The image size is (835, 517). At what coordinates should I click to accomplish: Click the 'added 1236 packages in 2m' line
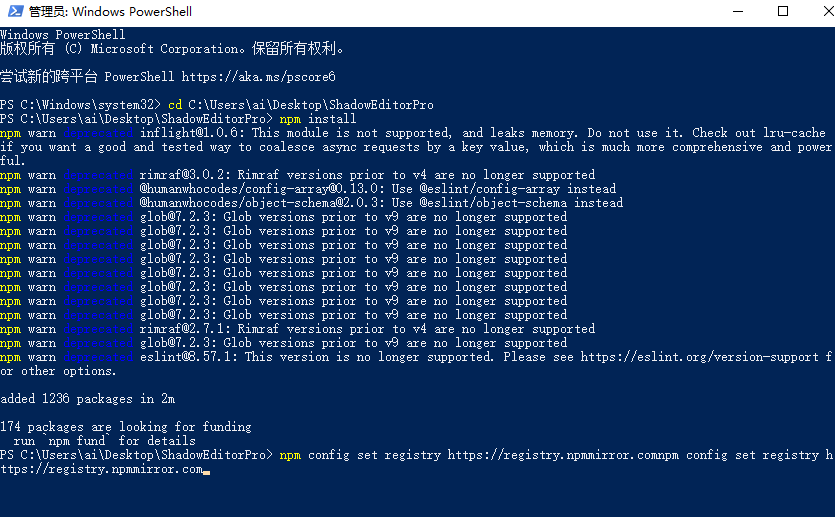tap(87, 399)
